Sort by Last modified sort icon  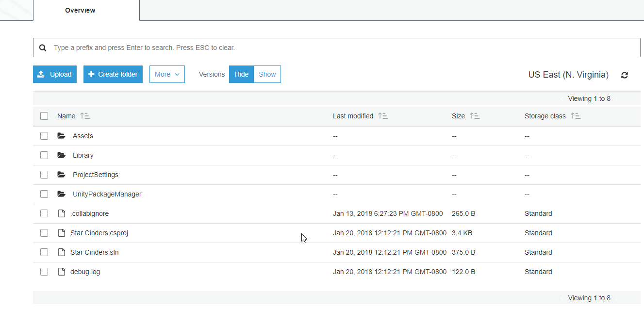pyautogui.click(x=383, y=116)
